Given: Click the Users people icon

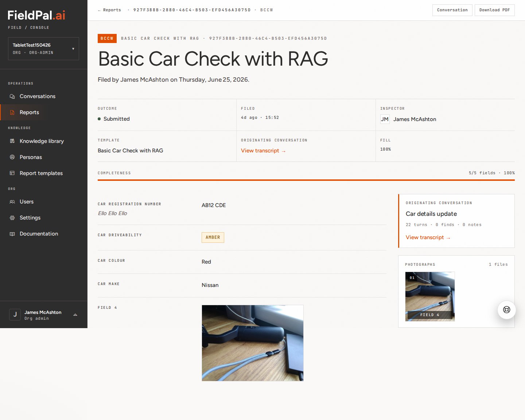Looking at the screenshot, I should tap(12, 202).
